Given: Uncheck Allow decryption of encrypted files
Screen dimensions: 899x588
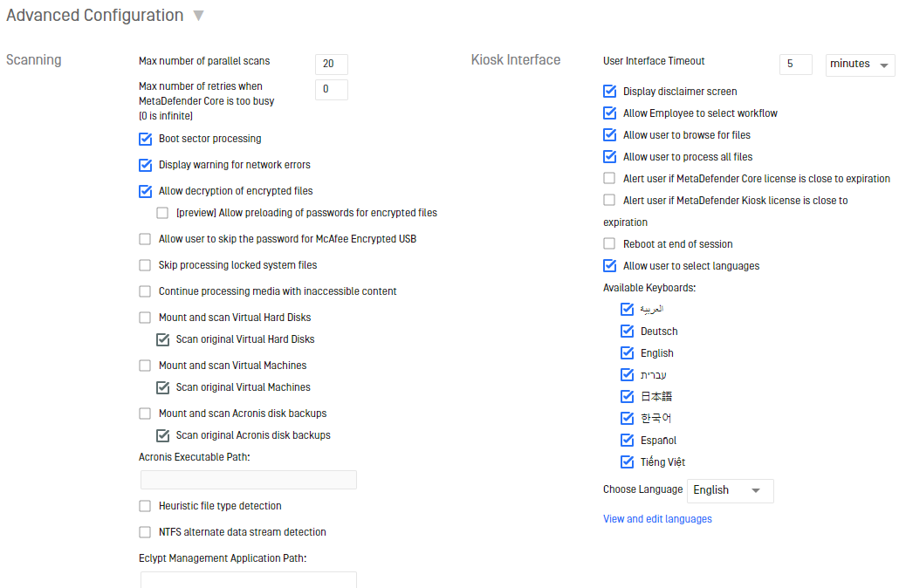Looking at the screenshot, I should click(x=146, y=191).
